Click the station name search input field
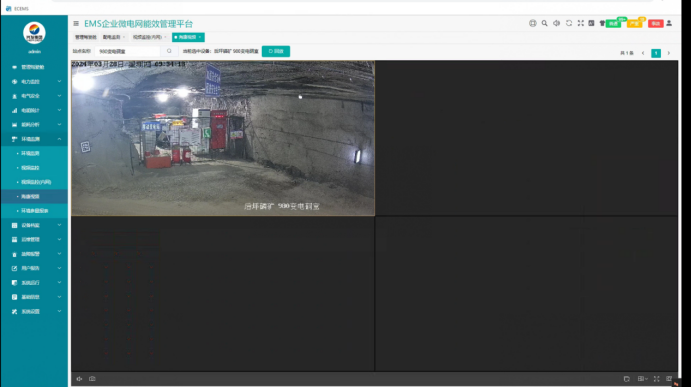The height and width of the screenshot is (387, 691). [128, 52]
